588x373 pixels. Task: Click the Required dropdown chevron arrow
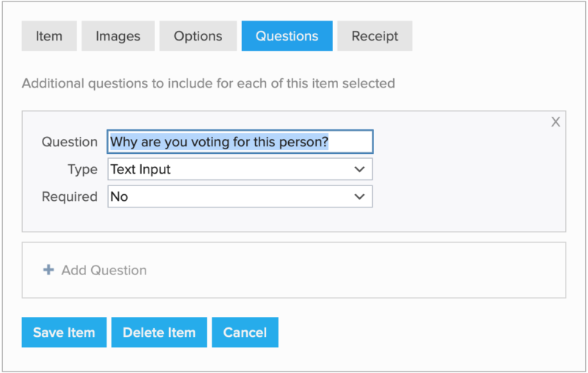point(359,196)
